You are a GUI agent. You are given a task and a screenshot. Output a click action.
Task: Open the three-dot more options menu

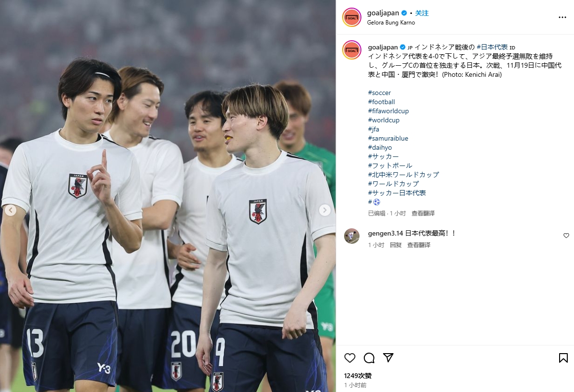click(x=562, y=17)
